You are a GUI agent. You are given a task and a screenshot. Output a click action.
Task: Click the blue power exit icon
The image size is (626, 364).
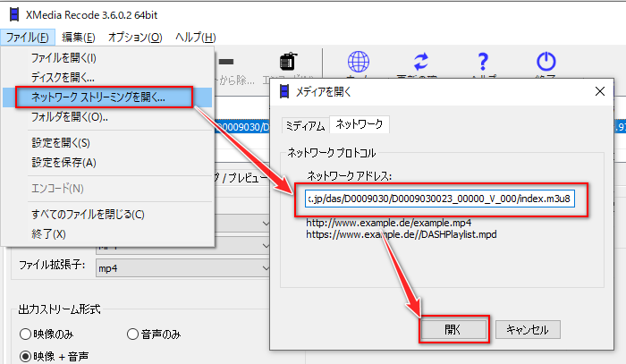546,62
